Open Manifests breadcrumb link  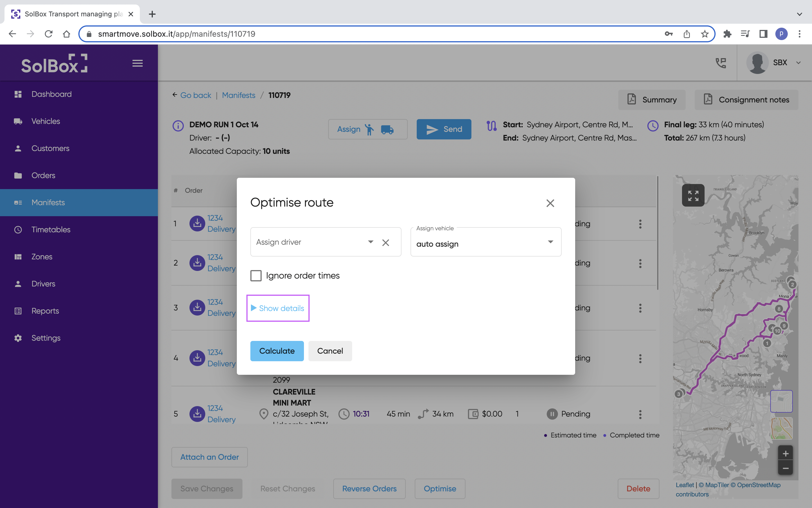(239, 95)
